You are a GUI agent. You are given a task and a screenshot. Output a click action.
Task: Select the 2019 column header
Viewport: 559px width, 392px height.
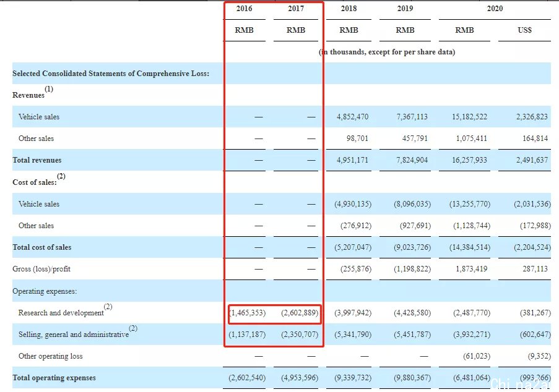[405, 9]
